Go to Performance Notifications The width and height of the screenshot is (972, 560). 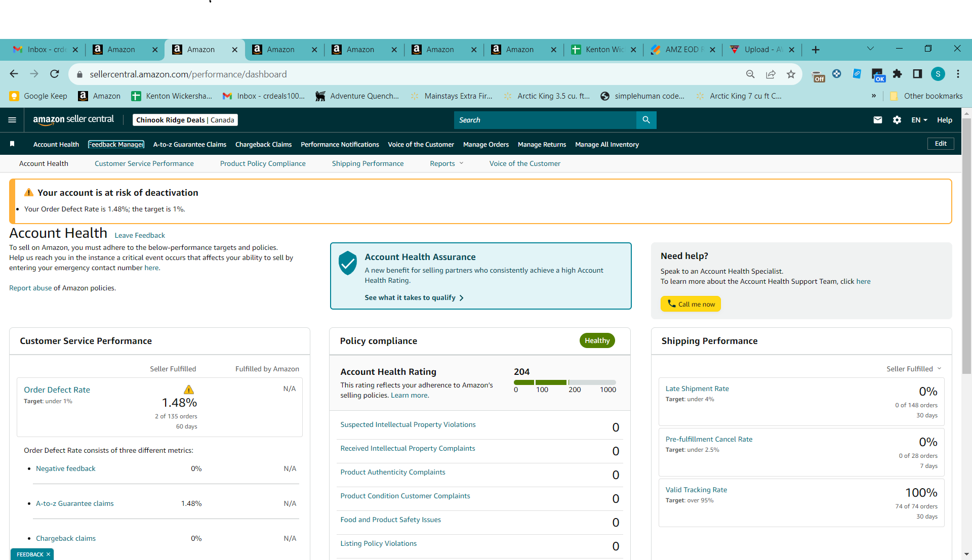click(340, 144)
